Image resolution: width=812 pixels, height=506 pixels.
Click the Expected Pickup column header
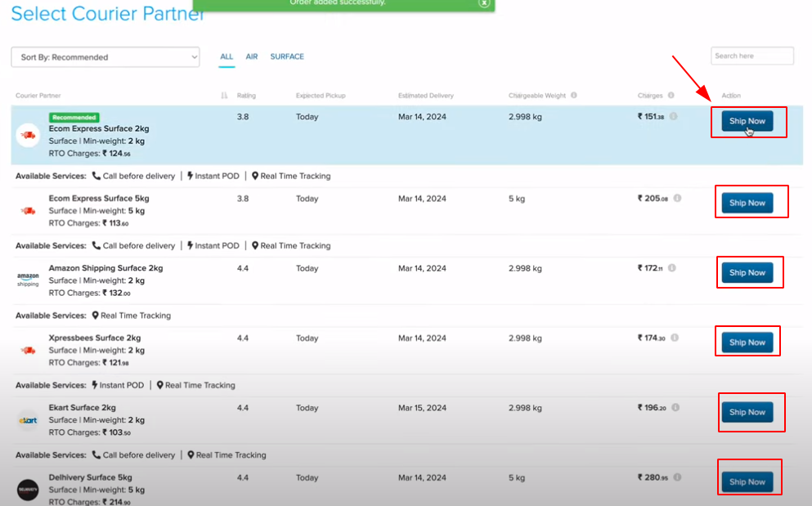coord(321,96)
